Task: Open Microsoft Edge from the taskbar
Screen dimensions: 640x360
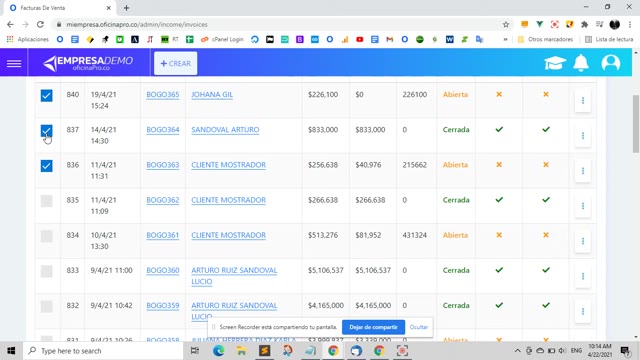Action: [x=218, y=351]
